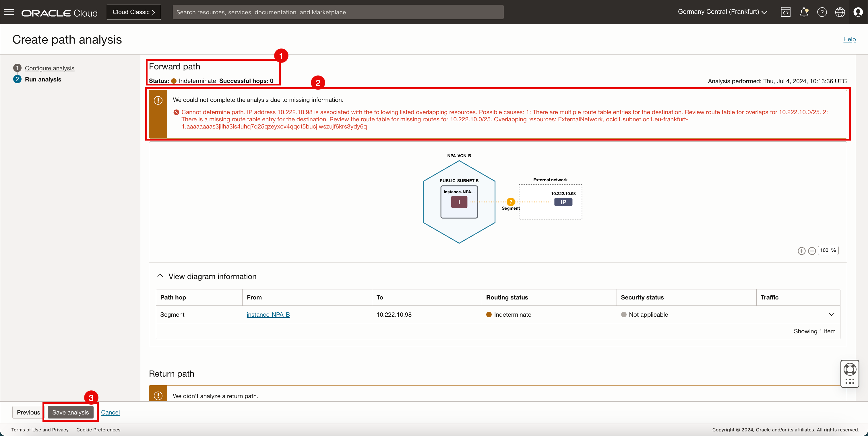The width and height of the screenshot is (868, 436).
Task: Click the Segment question mark marker
Action: [511, 202]
